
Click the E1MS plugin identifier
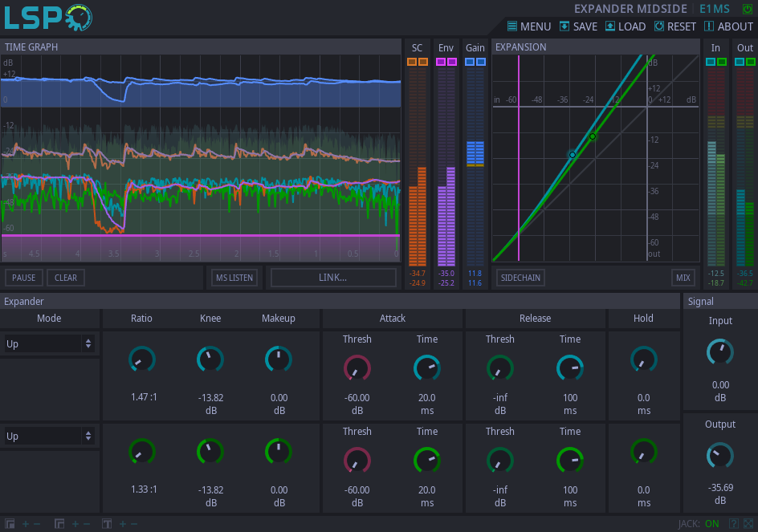click(x=715, y=9)
